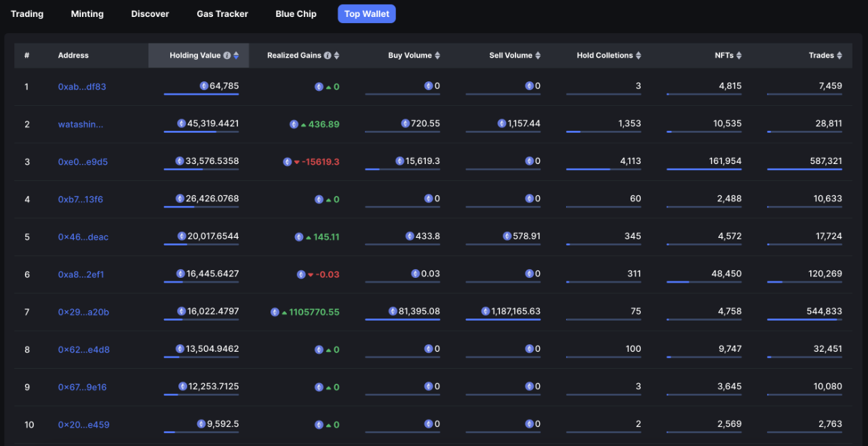868x446 pixels.
Task: Click the 10,535 NFTs value
Action: click(x=727, y=123)
